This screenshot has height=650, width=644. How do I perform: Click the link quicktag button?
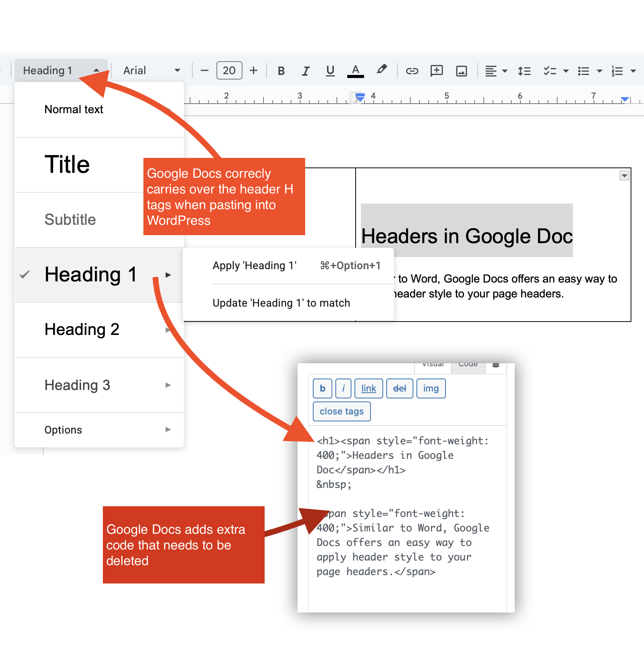(369, 388)
